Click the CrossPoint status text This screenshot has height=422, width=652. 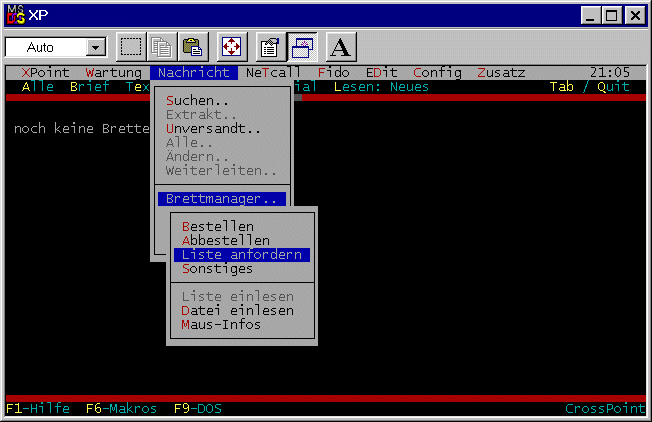[605, 409]
